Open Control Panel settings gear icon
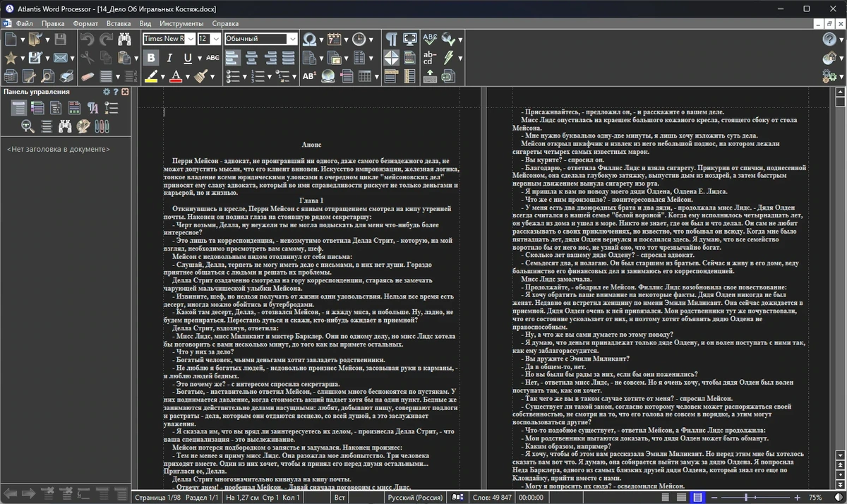This screenshot has height=504, width=847. click(107, 92)
